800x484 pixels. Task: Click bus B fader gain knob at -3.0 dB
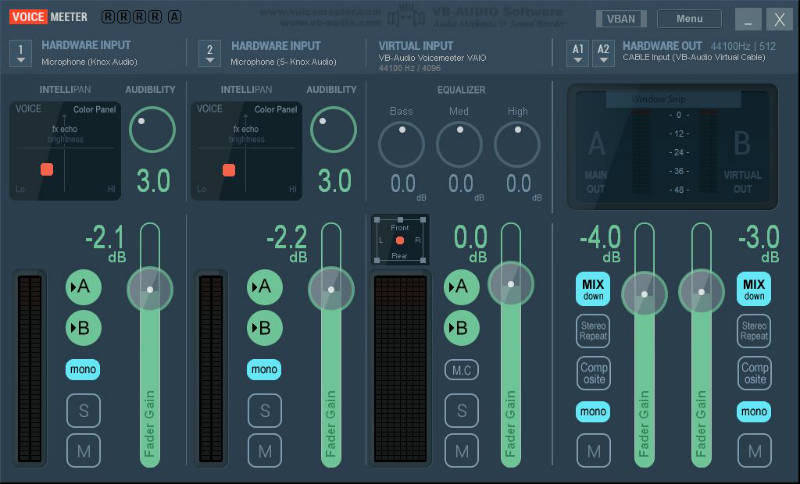point(702,292)
